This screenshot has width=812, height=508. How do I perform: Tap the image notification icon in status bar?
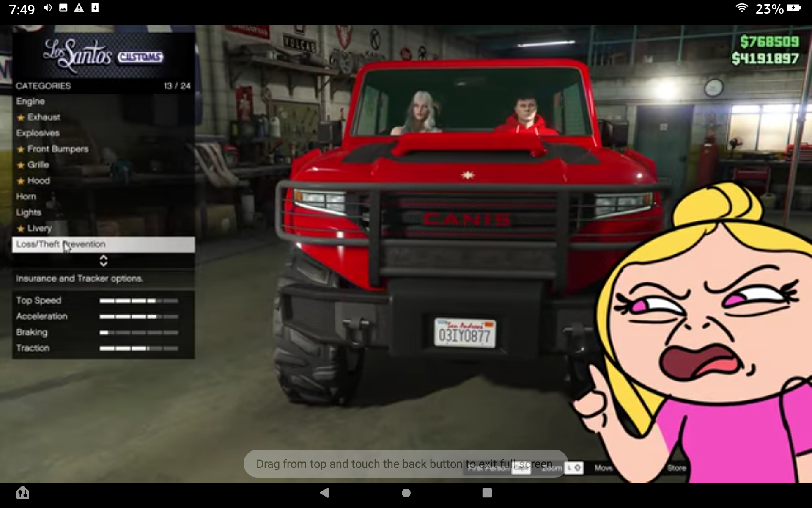tap(63, 8)
